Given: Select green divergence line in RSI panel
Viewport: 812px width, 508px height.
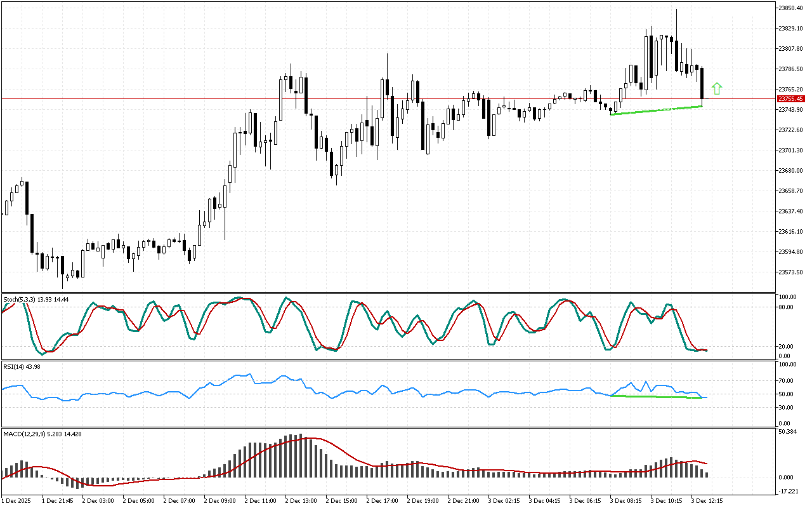Looking at the screenshot, I should [656, 397].
